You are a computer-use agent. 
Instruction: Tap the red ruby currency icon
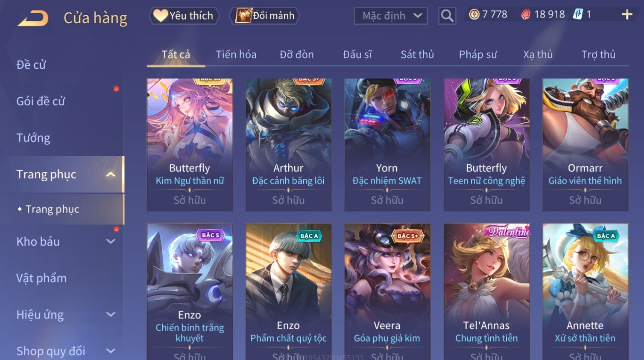526,15
